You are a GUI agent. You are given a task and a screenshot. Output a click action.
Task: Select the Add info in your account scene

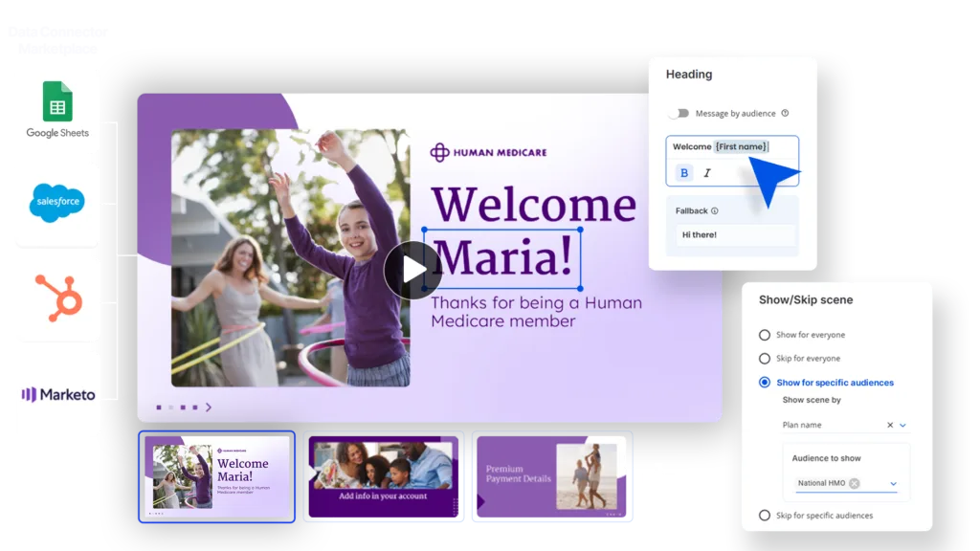click(383, 475)
